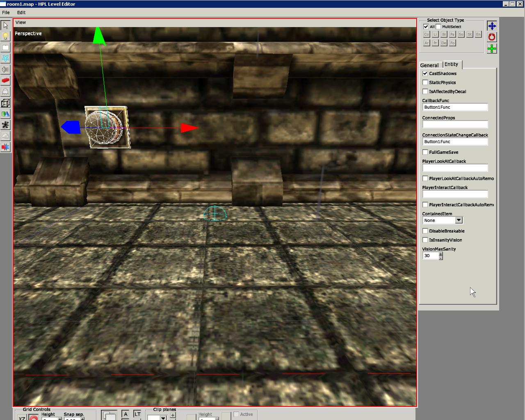This screenshot has width=525, height=420.
Task: Select the Area tool (dashed cube)
Action: [x=5, y=103]
